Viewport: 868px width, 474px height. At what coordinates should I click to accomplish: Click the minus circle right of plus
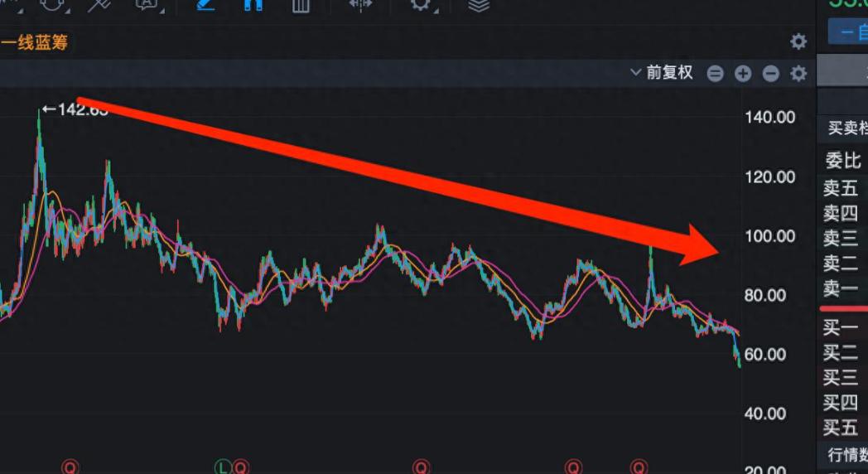pyautogui.click(x=770, y=74)
